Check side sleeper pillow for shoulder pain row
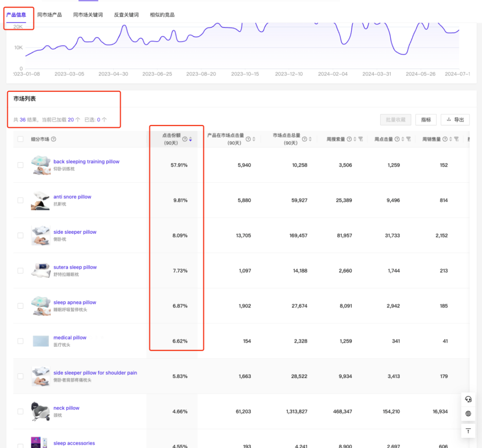 (20, 377)
